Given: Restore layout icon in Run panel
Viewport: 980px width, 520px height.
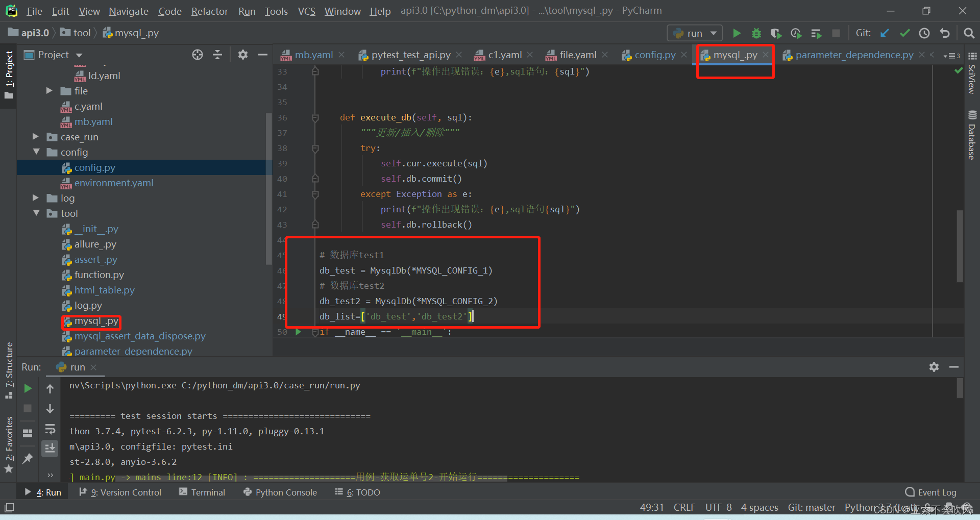Looking at the screenshot, I should point(28,433).
